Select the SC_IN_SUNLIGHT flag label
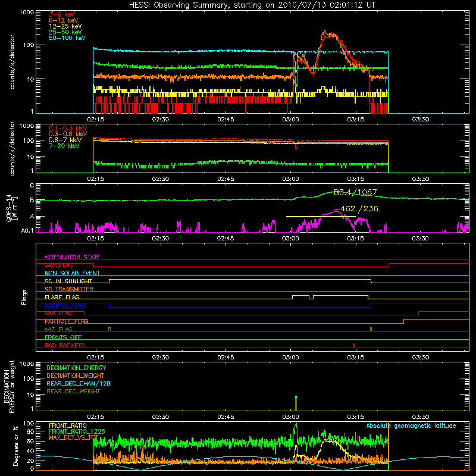The width and height of the screenshot is (476, 476). pyautogui.click(x=68, y=281)
